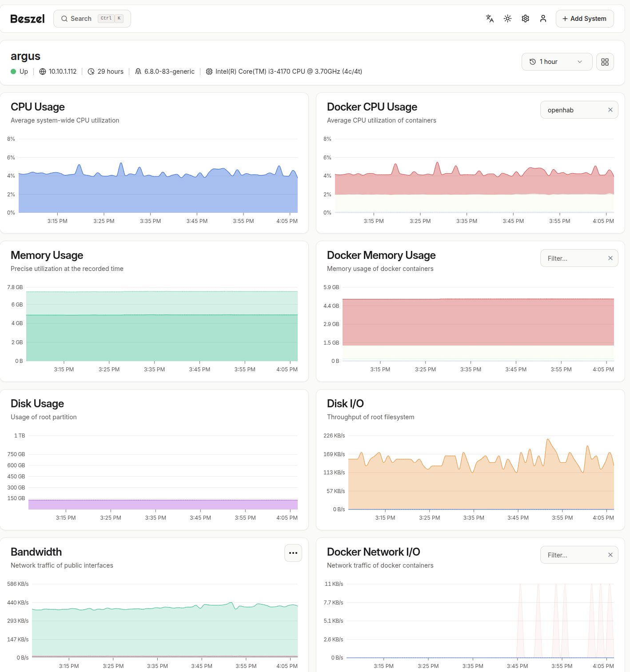Click the Add System button
The image size is (630, 672).
click(584, 19)
